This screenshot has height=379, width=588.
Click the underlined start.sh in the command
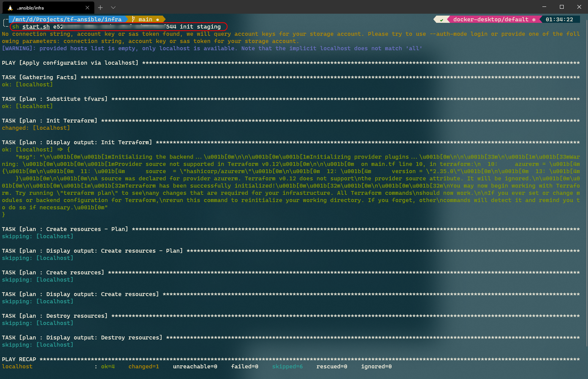(x=36, y=27)
